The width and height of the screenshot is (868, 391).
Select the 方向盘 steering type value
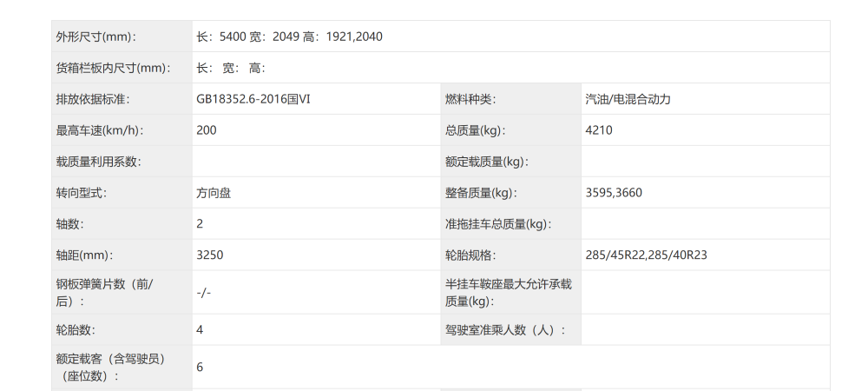[x=214, y=193]
